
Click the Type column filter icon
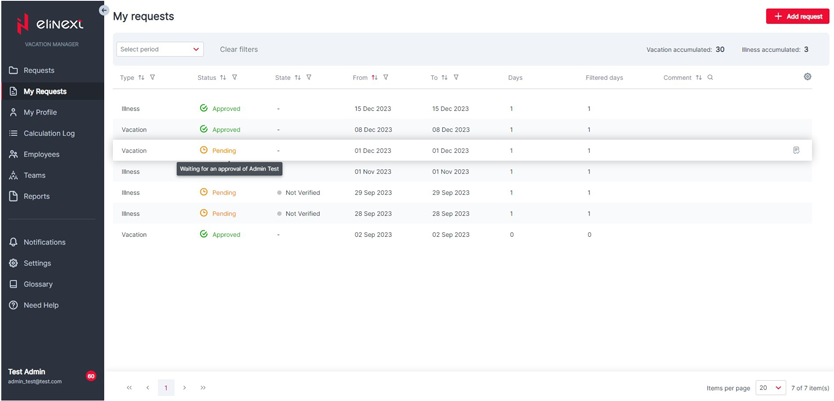click(153, 78)
